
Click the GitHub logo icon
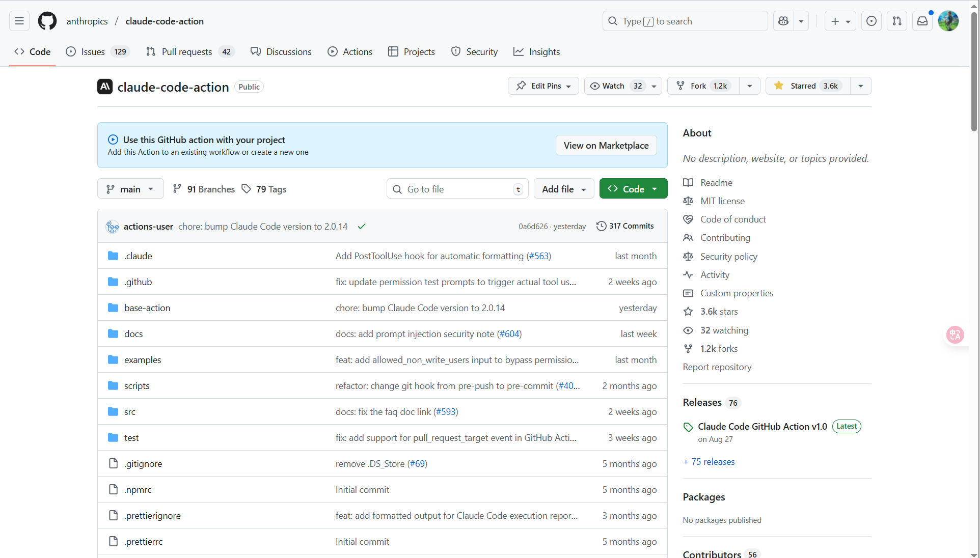click(x=47, y=21)
